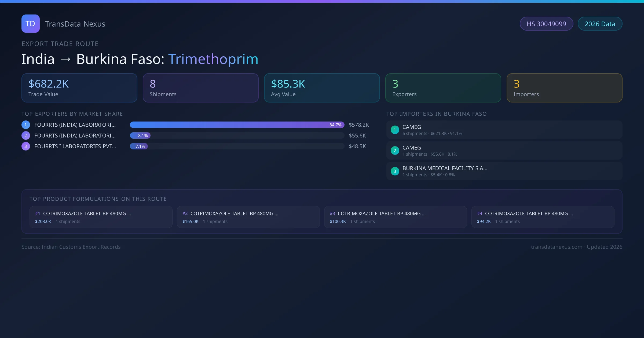Click exporter rank 3 badge
This screenshot has width=644, height=338.
pos(26,146)
